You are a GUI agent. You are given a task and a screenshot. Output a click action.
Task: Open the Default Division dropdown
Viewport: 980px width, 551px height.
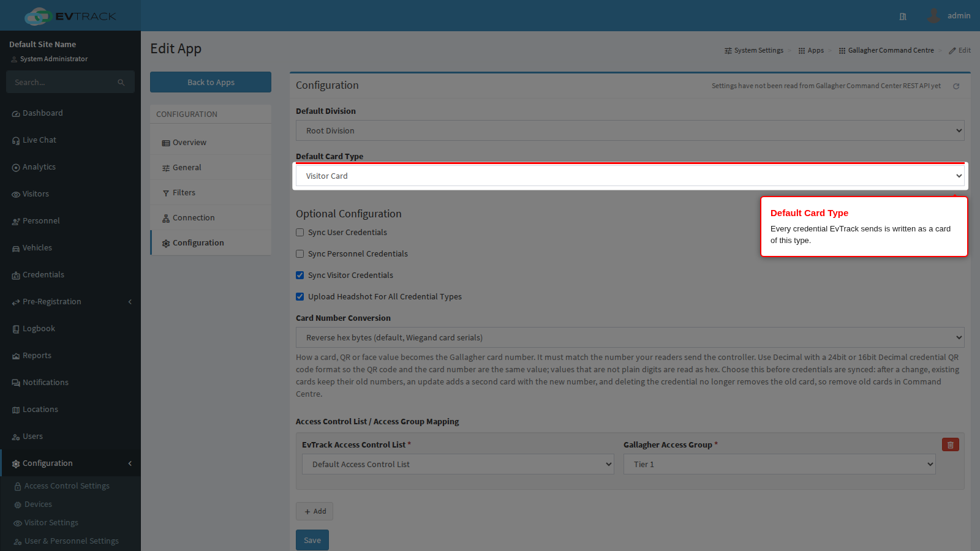tap(630, 130)
